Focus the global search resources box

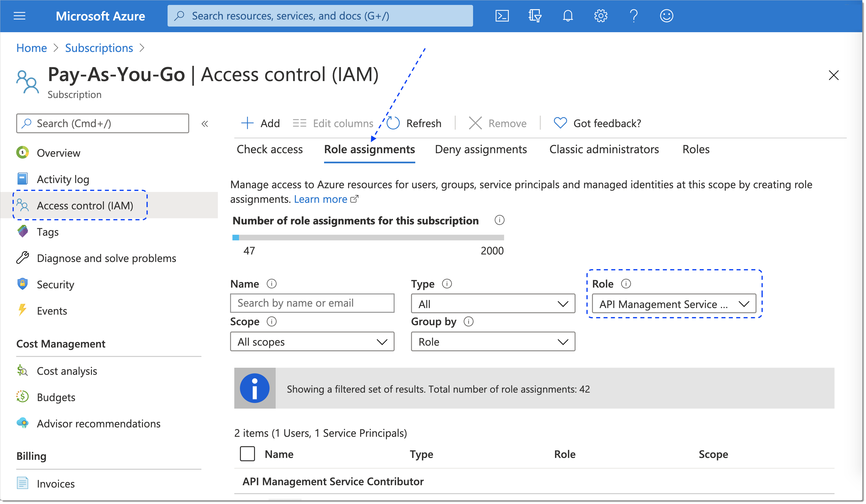320,16
